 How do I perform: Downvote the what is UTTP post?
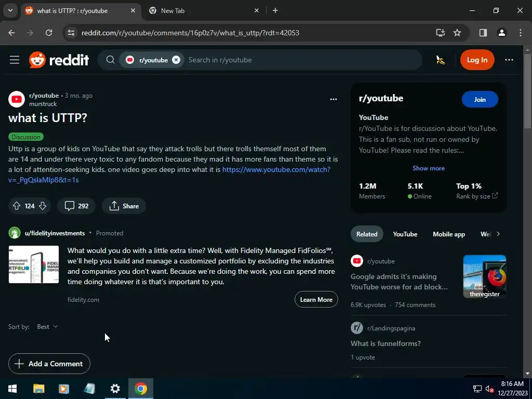coord(43,206)
